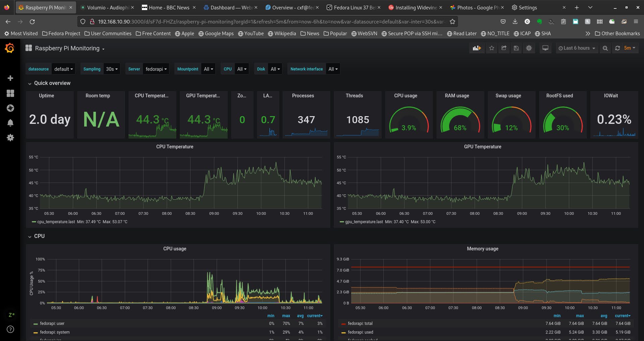Screen dimensions: 644x341
Task: Open the Last 6 hours time picker
Action: tap(577, 48)
